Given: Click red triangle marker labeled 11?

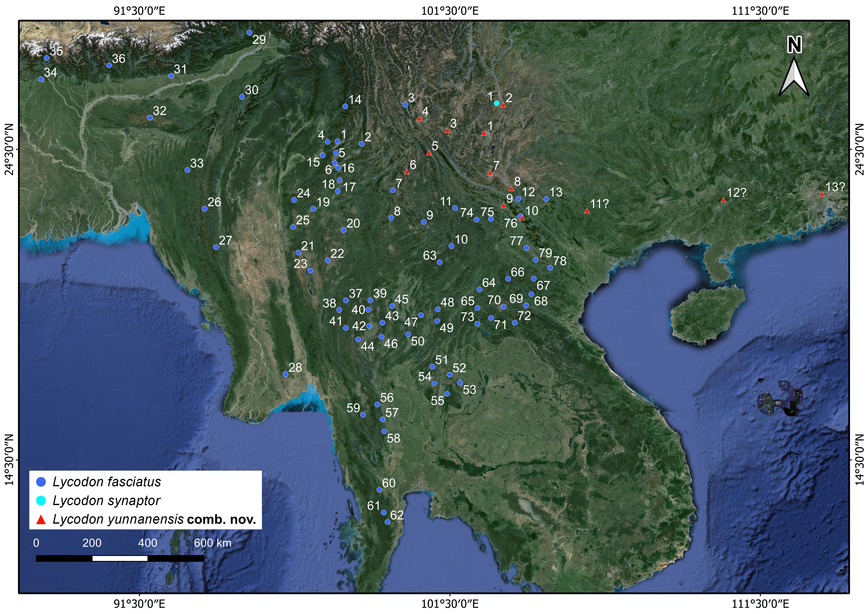Looking at the screenshot, I should pyautogui.click(x=587, y=211).
